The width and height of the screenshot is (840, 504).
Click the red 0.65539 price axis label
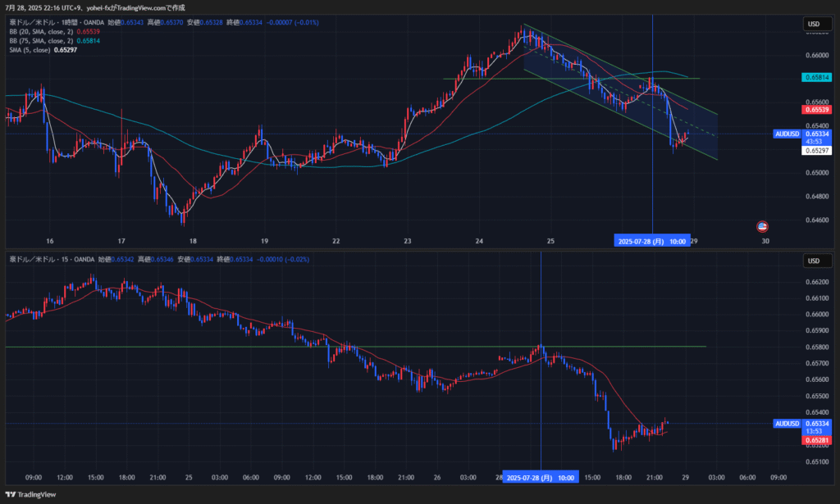pyautogui.click(x=818, y=110)
